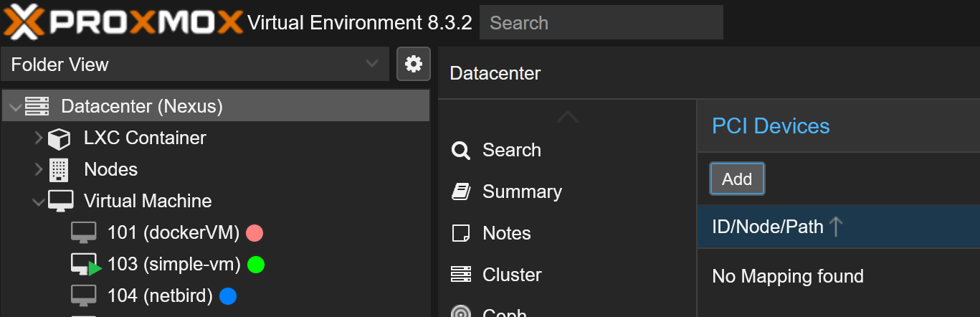Screen dimensions: 980x317
Task: Click the stopped dockerVM monitor icon
Action: pos(83,233)
